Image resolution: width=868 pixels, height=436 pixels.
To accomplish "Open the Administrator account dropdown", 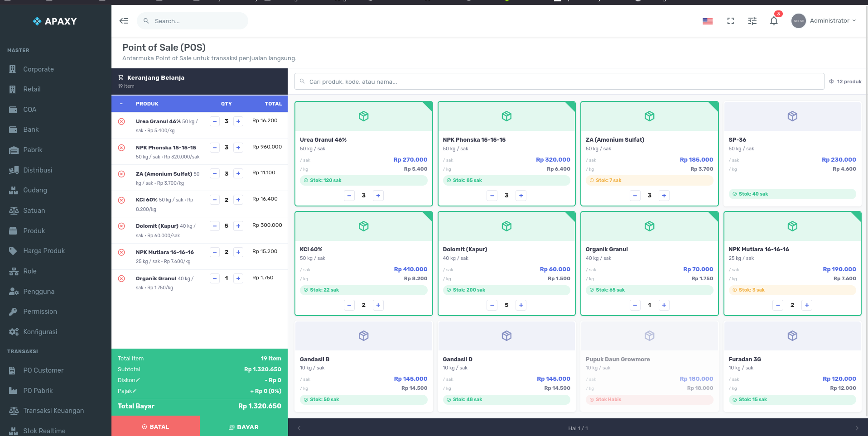I will (x=824, y=21).
